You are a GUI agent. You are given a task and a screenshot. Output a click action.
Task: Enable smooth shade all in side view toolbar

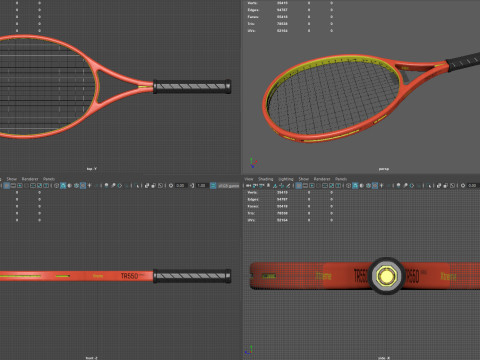(355, 185)
